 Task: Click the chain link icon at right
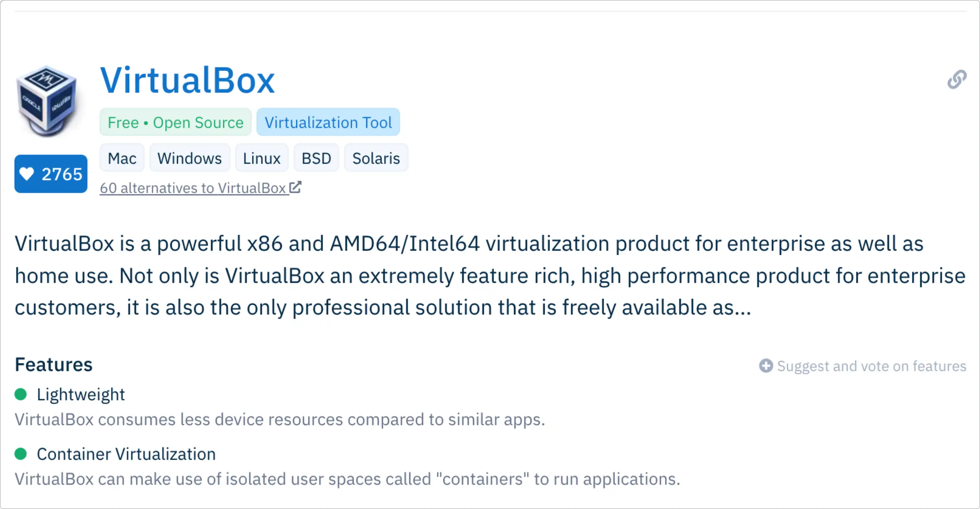tap(956, 80)
